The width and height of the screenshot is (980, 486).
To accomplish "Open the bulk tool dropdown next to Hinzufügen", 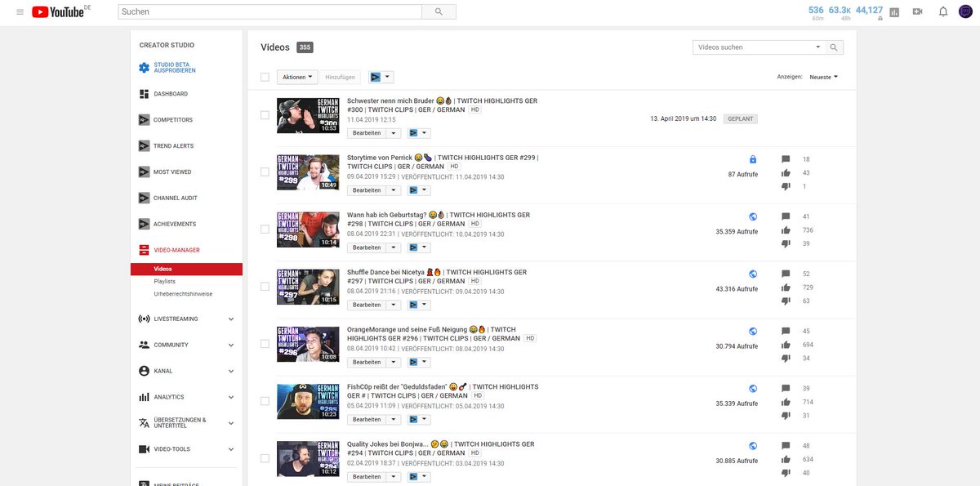I will point(381,77).
